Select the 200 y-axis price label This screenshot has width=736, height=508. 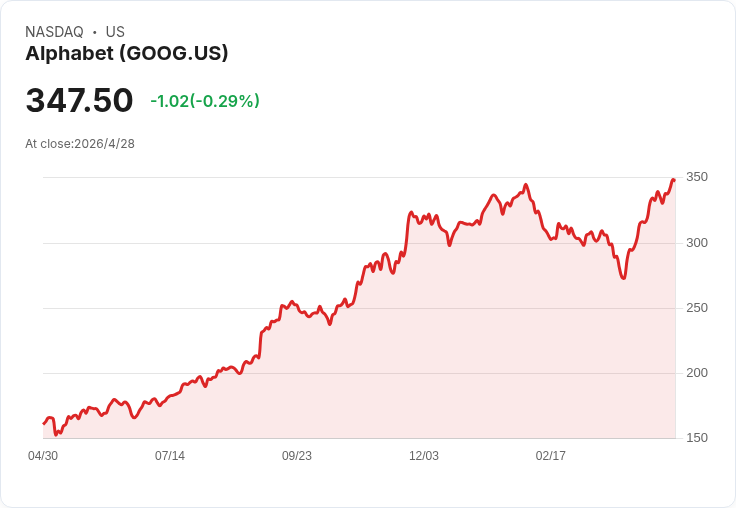696,373
